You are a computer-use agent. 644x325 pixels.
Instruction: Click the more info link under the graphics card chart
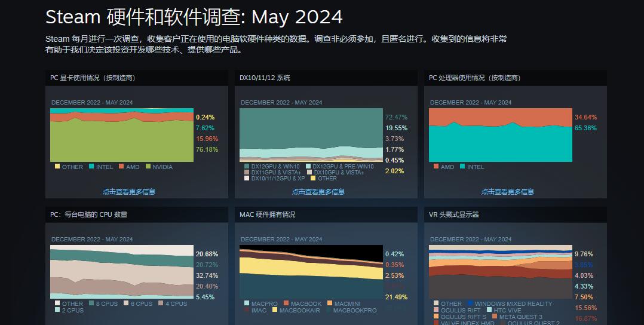click(x=128, y=192)
